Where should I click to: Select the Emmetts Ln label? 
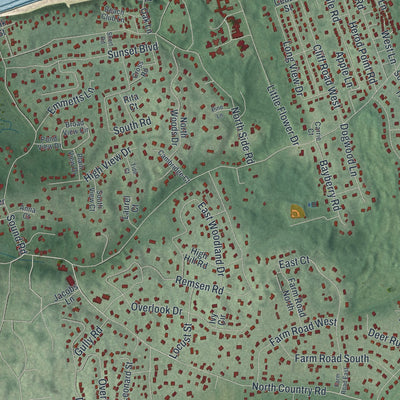pyautogui.click(x=71, y=100)
